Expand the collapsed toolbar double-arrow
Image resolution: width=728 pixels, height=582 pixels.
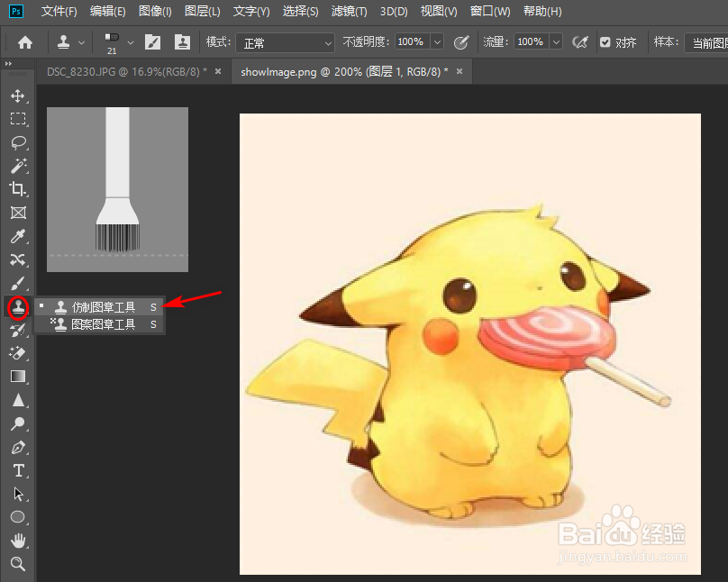click(x=8, y=64)
